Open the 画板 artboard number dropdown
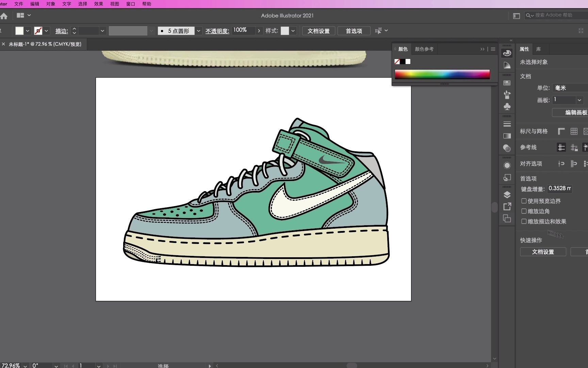Image resolution: width=588 pixels, height=368 pixels. [579, 100]
